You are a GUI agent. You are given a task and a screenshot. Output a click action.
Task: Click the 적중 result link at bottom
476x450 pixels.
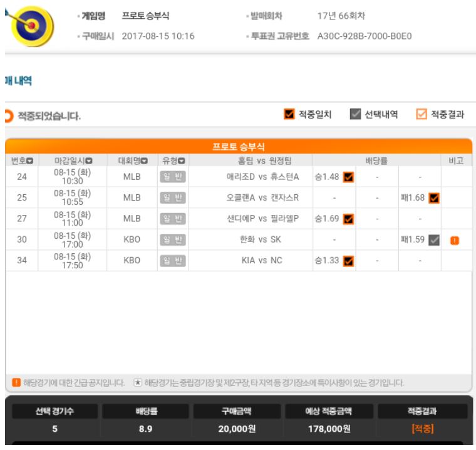tap(423, 429)
